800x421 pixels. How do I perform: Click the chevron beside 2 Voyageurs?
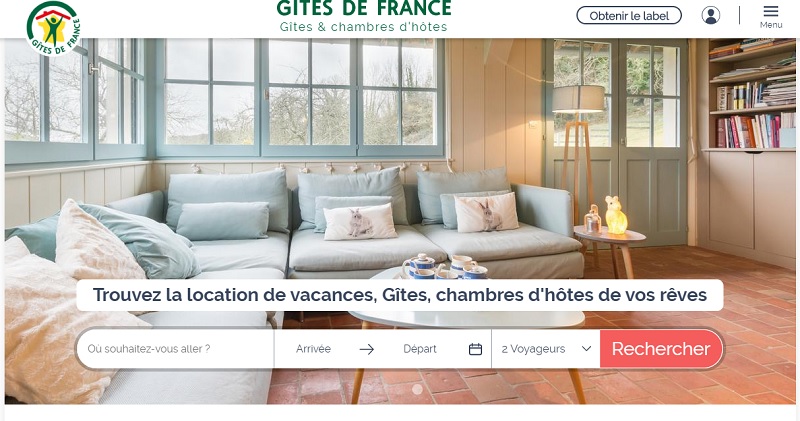click(586, 349)
